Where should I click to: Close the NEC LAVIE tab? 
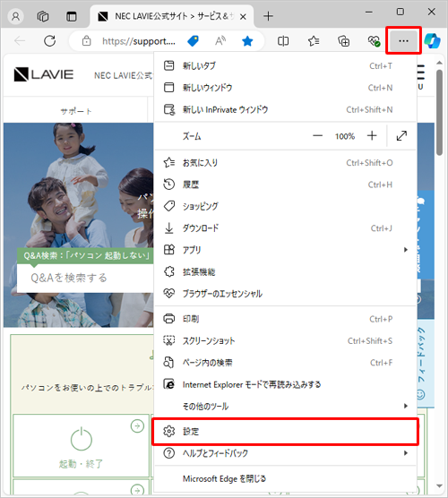[243, 16]
